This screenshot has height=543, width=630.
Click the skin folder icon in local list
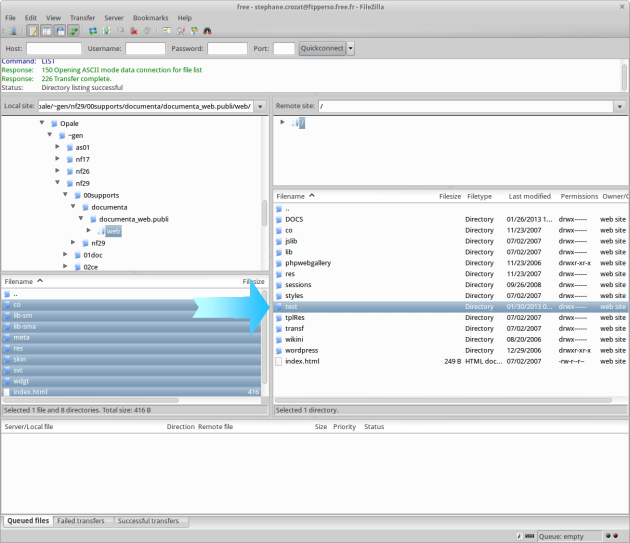(x=7, y=359)
